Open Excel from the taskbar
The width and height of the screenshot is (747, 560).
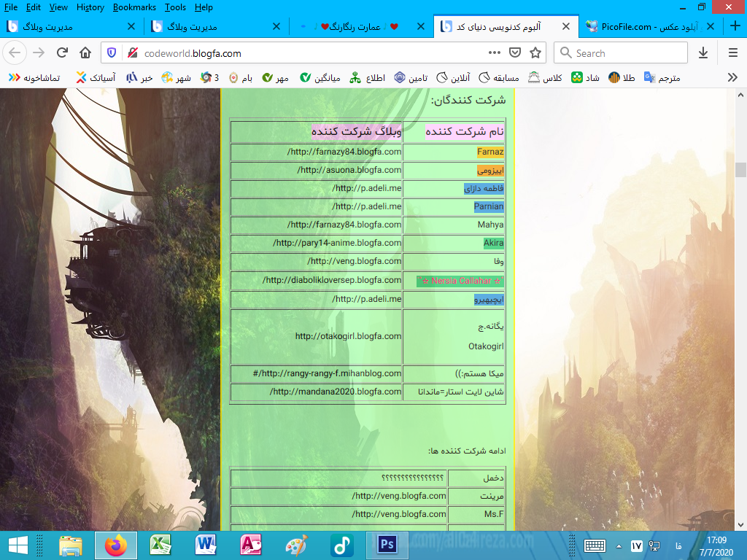(x=160, y=545)
